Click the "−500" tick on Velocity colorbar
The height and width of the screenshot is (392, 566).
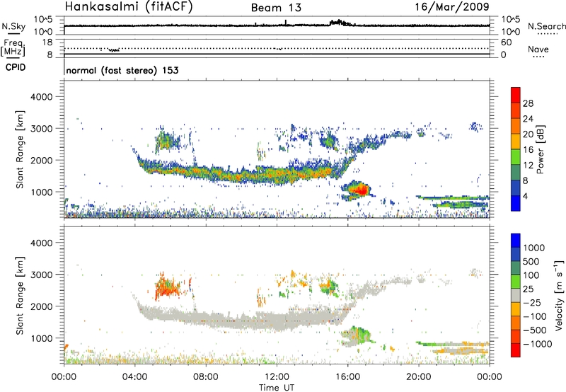(x=535, y=330)
